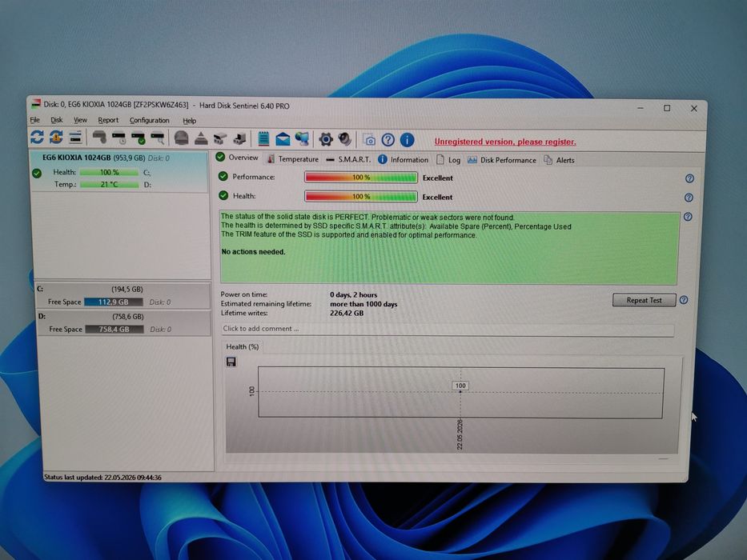Open the Help menu
747x560 pixels.
coord(189,121)
